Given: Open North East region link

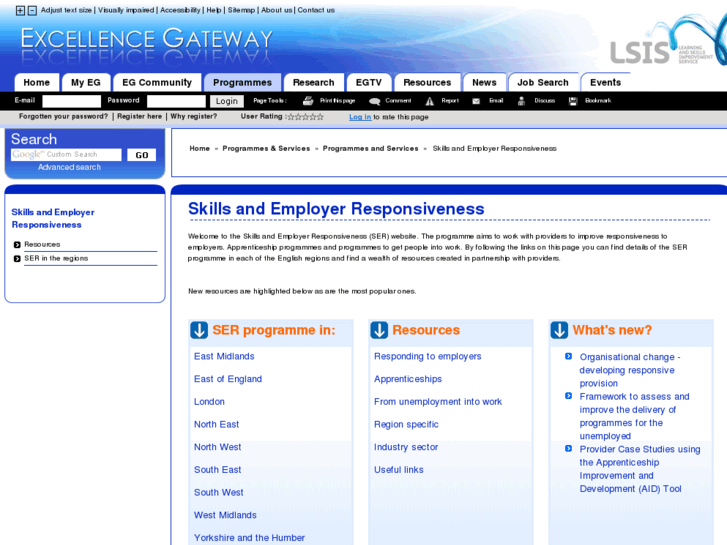Looking at the screenshot, I should pos(217,424).
